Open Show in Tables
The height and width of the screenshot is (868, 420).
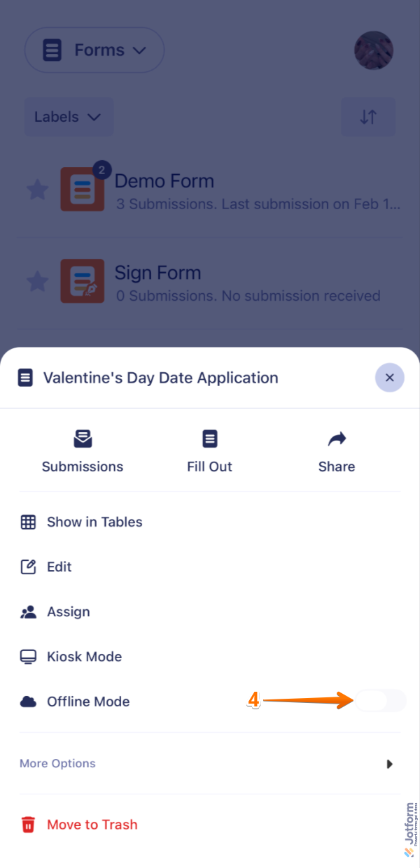tap(94, 522)
